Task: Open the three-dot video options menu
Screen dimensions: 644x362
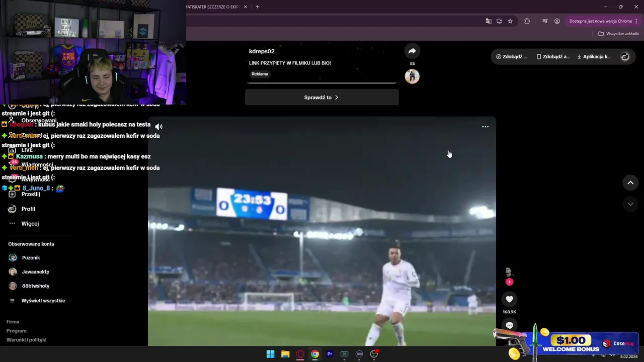Action: (x=485, y=127)
